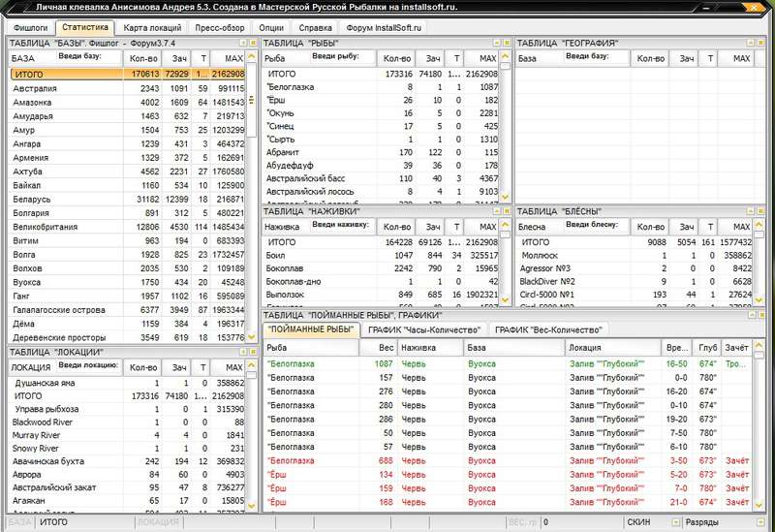Click the "Введи локацию" search field

[88, 367]
